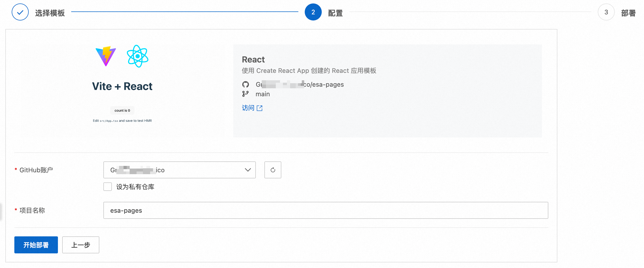Click the esa-pages repository path text
The width and height of the screenshot is (644, 268).
tap(300, 85)
